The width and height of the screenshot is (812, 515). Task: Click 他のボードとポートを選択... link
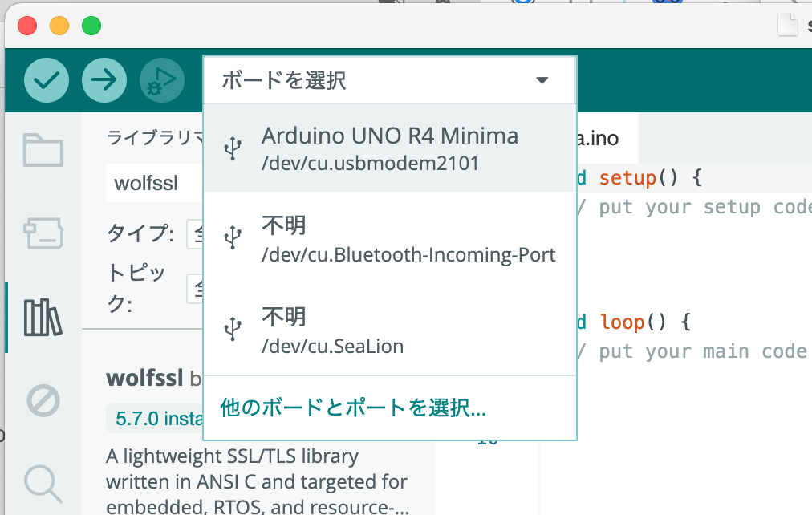(353, 408)
